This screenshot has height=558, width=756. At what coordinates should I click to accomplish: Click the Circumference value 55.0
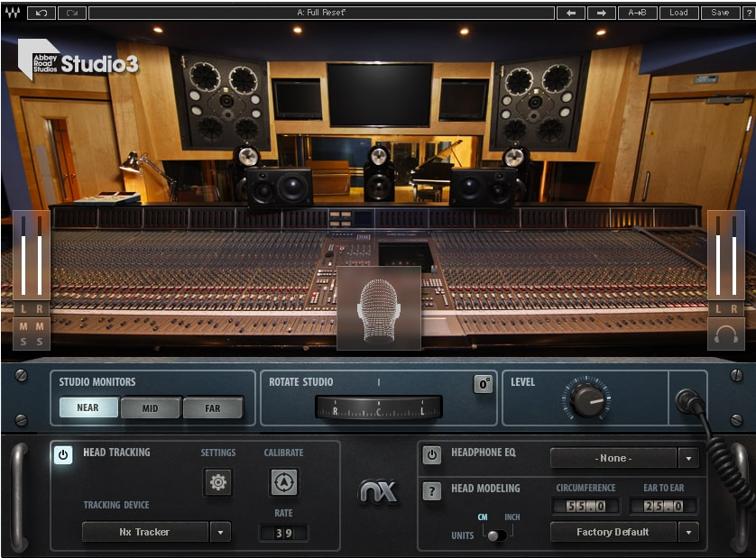(586, 506)
